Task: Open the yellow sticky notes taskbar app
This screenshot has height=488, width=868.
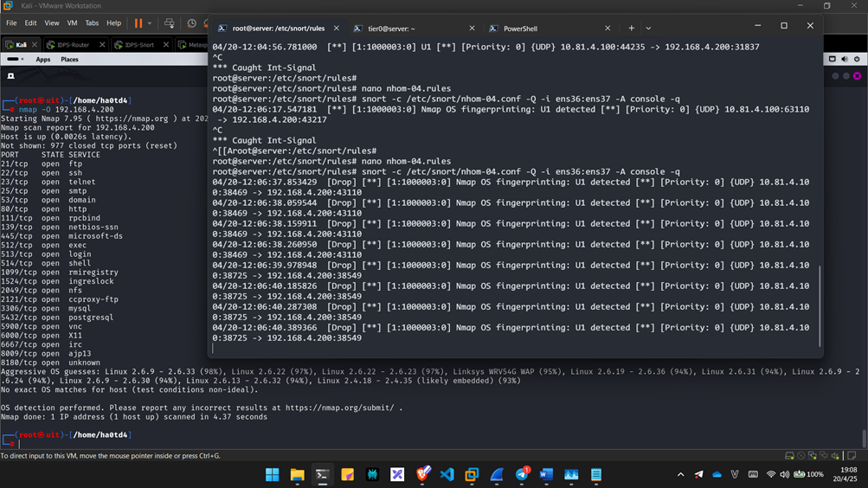Action: pos(347,474)
